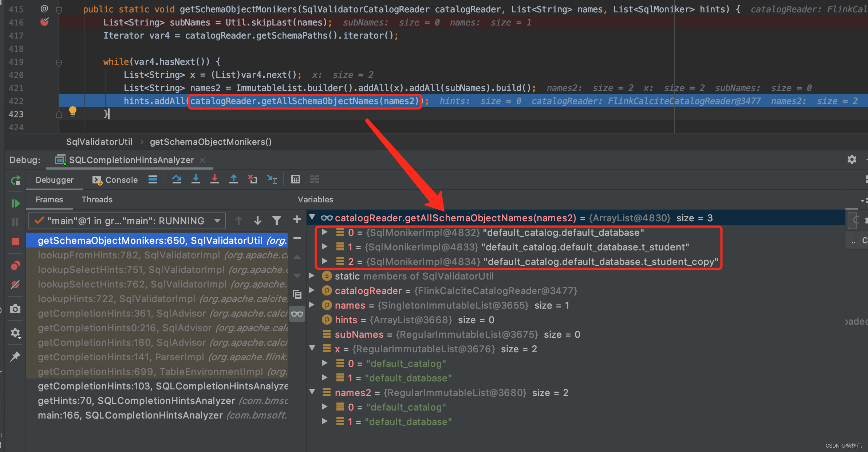Click Run to Cursor icon
Viewport: 868px width, 452px height.
click(x=272, y=179)
